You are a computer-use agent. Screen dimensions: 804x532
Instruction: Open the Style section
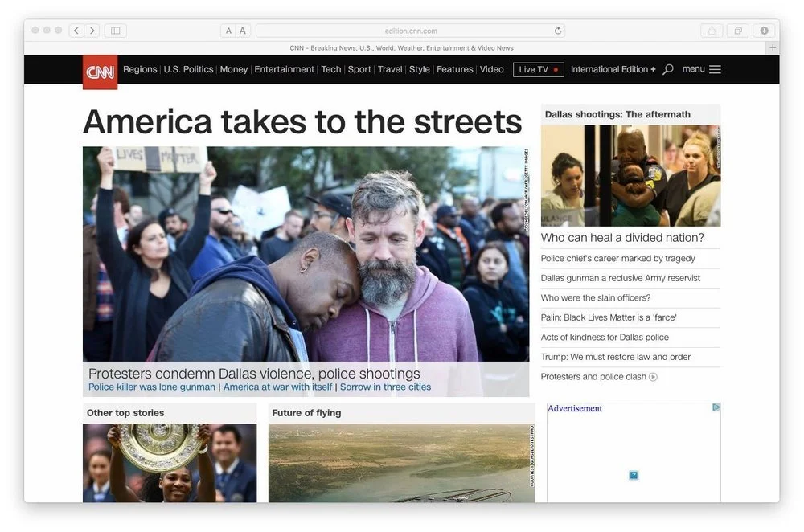tap(420, 69)
